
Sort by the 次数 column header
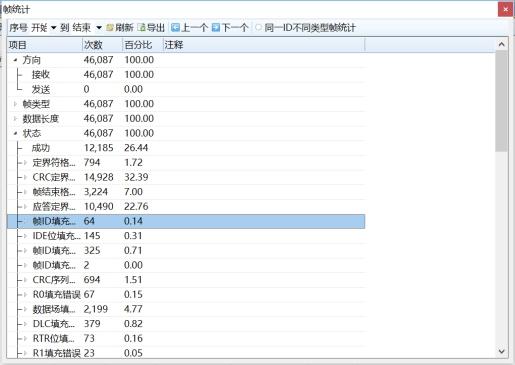[x=102, y=45]
